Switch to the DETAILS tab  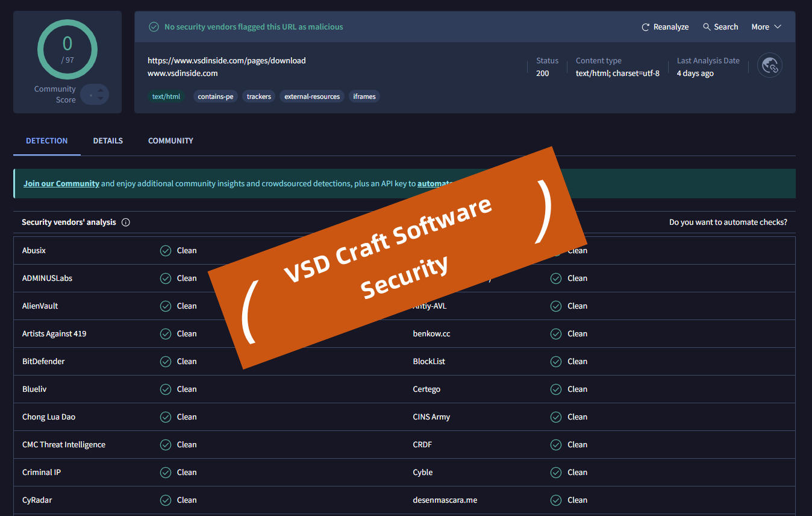click(x=108, y=141)
